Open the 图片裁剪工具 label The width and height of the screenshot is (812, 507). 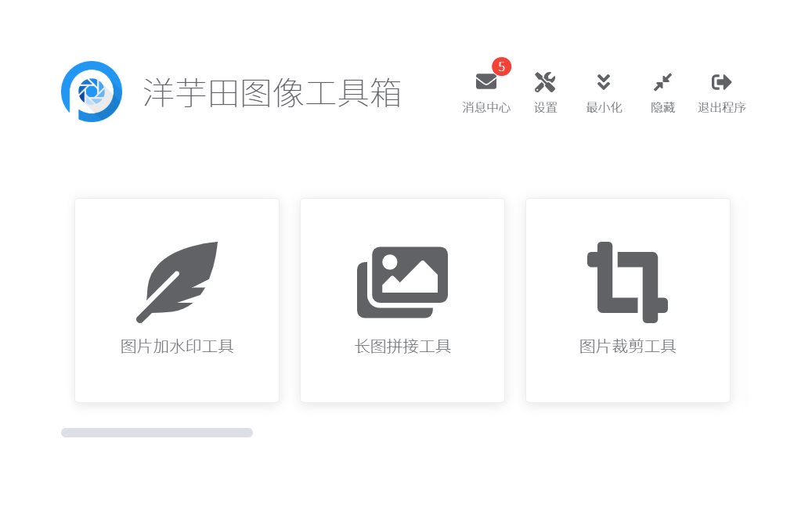click(627, 347)
